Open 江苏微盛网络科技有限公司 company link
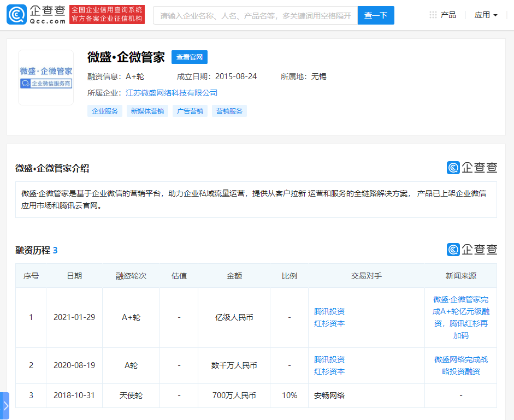This screenshot has width=514, height=420. pyautogui.click(x=172, y=93)
